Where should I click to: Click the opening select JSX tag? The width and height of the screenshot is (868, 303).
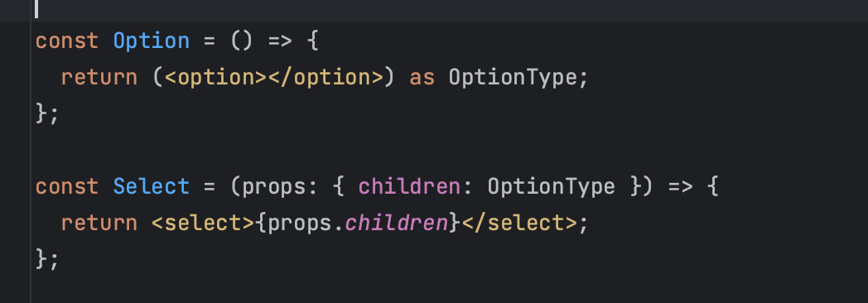coord(203,224)
